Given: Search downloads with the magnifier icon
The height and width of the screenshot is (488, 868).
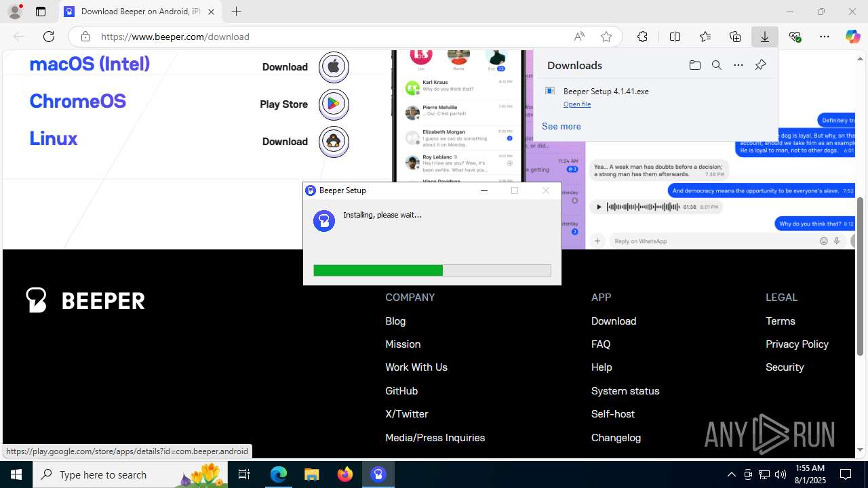Looking at the screenshot, I should tap(716, 65).
